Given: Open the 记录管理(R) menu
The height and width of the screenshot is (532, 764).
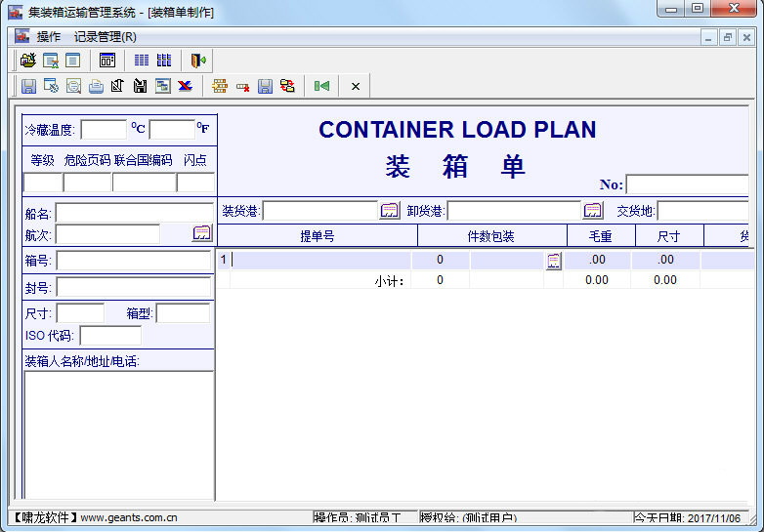Looking at the screenshot, I should (x=106, y=36).
